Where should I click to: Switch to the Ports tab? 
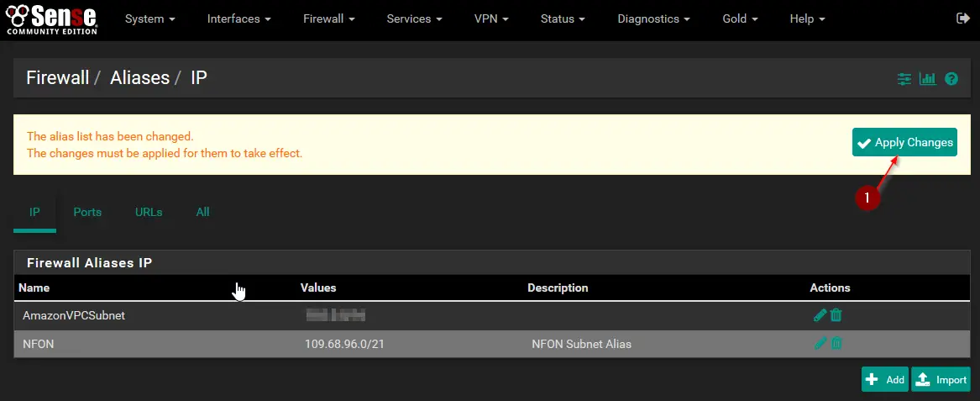(87, 212)
